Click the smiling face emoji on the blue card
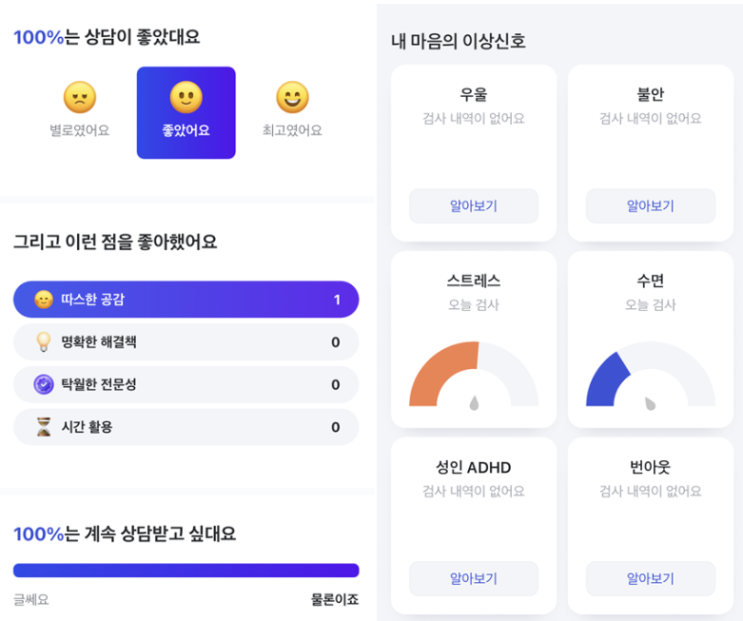 click(x=186, y=97)
